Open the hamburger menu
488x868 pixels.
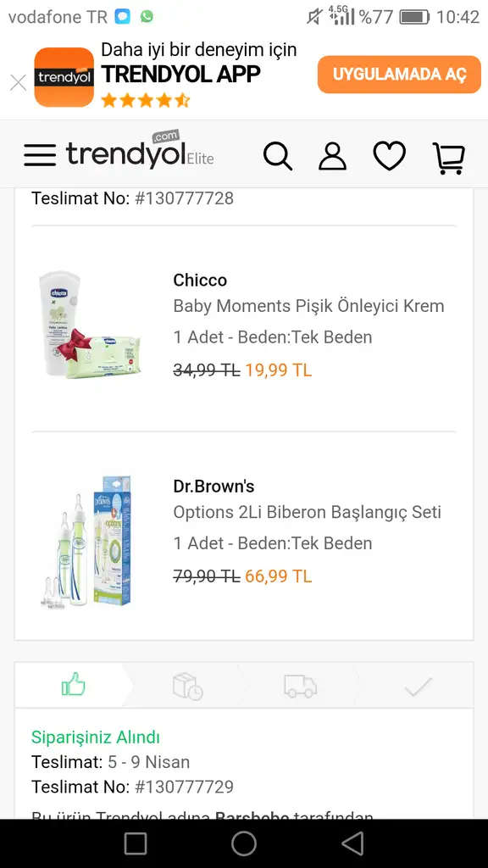pos(40,155)
